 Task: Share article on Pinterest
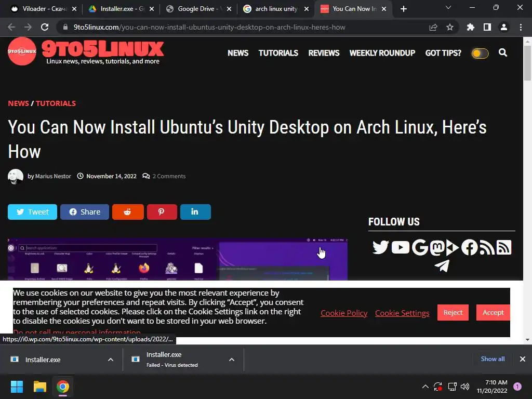click(x=162, y=212)
